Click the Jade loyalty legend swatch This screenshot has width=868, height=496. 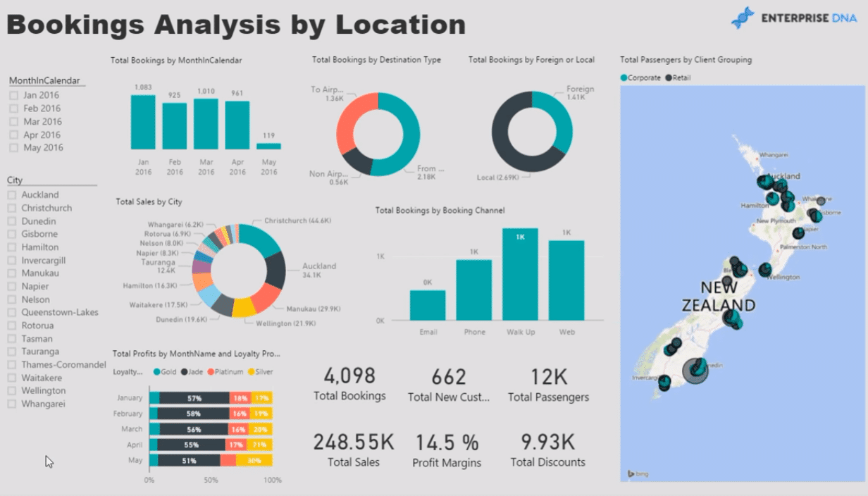184,372
